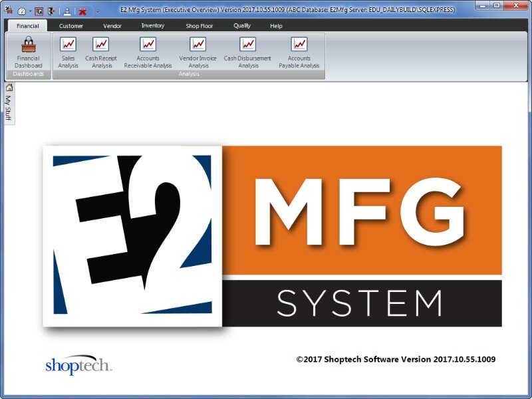This screenshot has height=399, width=532.
Task: Open the Help tab
Action: (276, 26)
